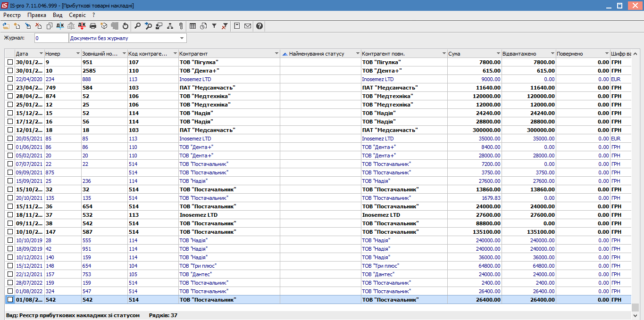
Task: Select sum cell 1679.83
Action: tap(474, 198)
